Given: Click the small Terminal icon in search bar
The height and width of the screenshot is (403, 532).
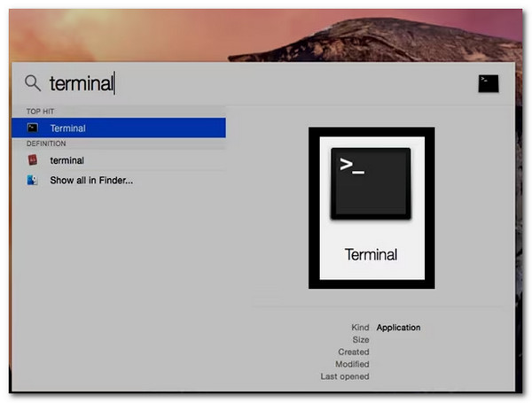Looking at the screenshot, I should point(489,83).
